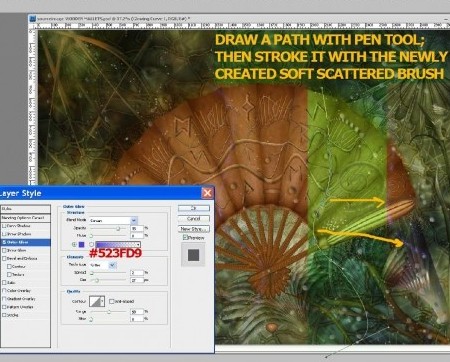The image size is (450, 362).
Task: Select the gradient glow radio button
Action: click(x=91, y=244)
